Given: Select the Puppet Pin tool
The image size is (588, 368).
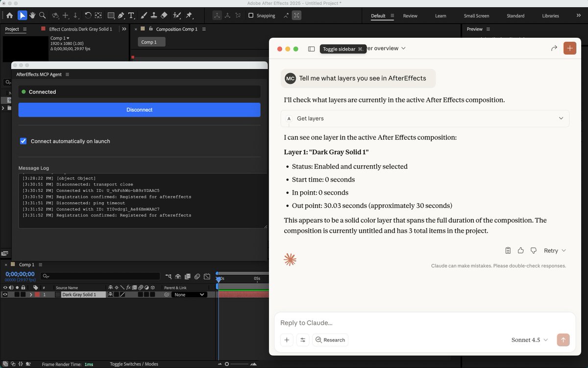Looking at the screenshot, I should [189, 16].
